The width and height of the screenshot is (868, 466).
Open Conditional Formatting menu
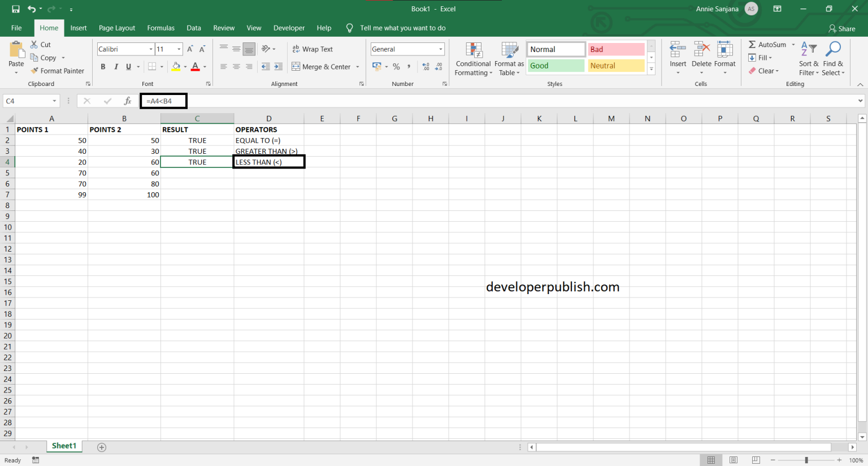[x=474, y=59]
